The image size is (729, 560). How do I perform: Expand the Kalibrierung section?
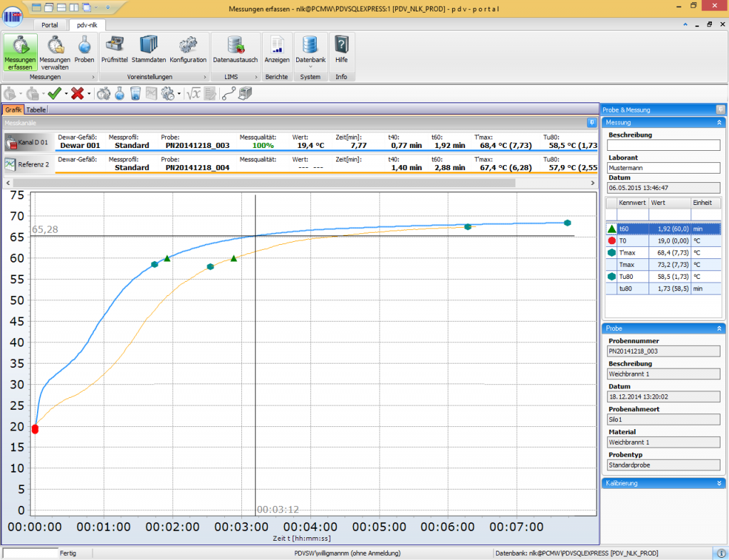pyautogui.click(x=720, y=483)
